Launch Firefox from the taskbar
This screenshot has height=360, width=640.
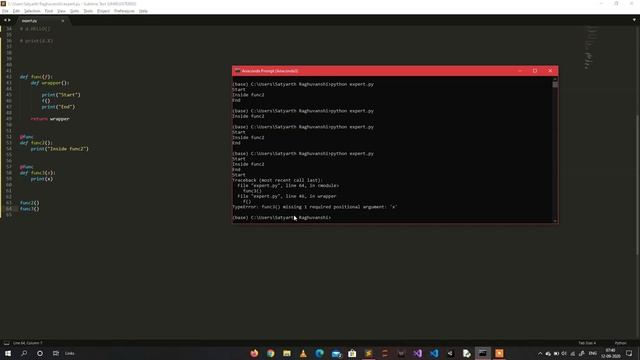[254, 353]
